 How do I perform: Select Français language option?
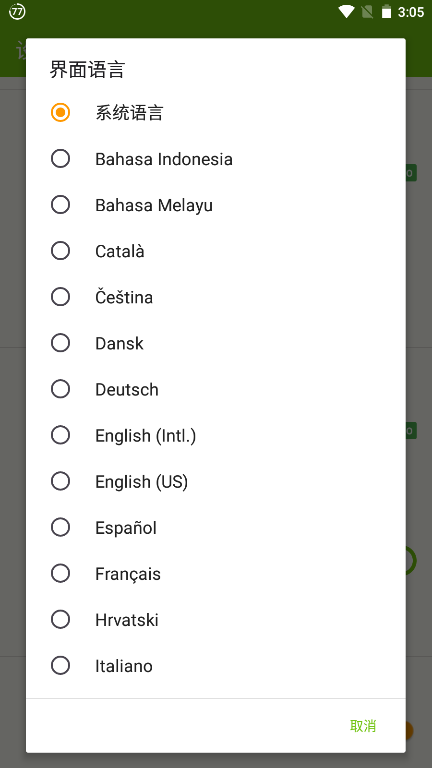click(216, 573)
